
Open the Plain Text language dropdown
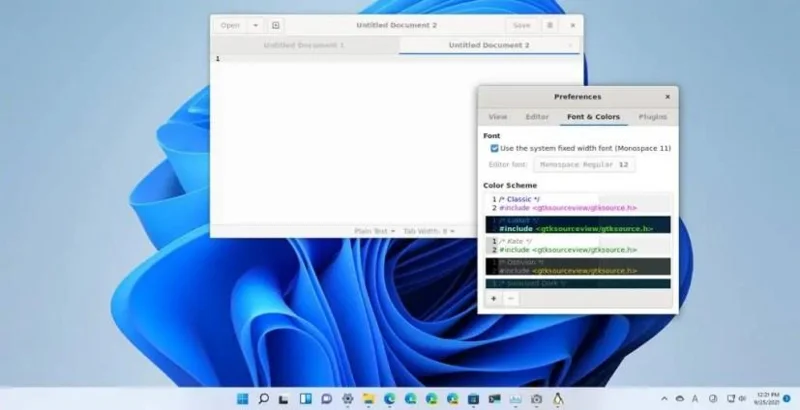(374, 231)
